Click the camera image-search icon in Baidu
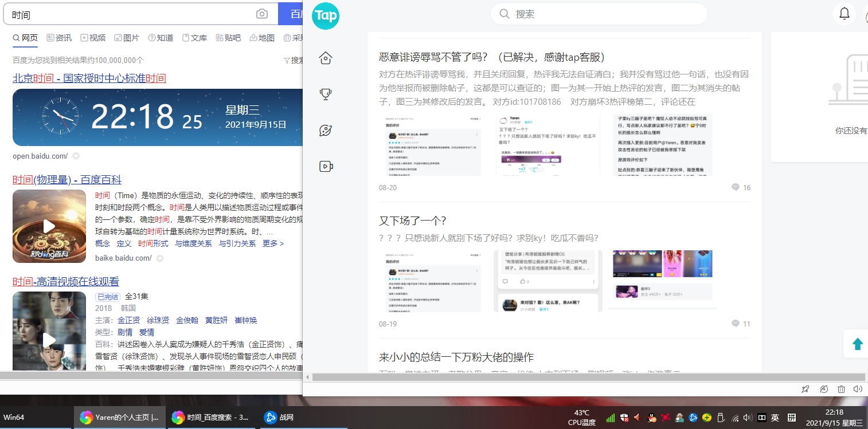The width and height of the screenshot is (868, 429). (x=262, y=14)
